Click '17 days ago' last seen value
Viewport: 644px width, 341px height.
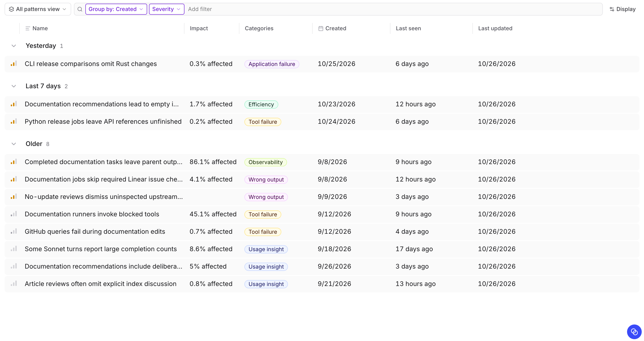(414, 249)
